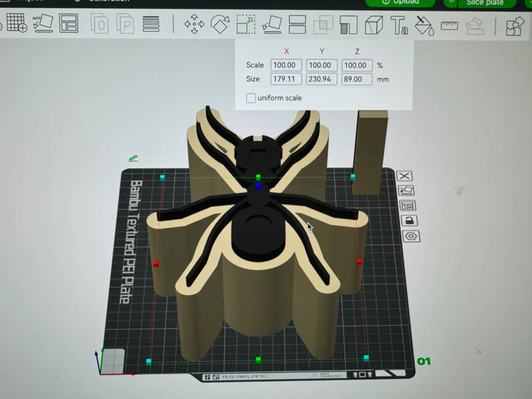Select the Color painting bucket tool
532x399 pixels.
(424, 26)
